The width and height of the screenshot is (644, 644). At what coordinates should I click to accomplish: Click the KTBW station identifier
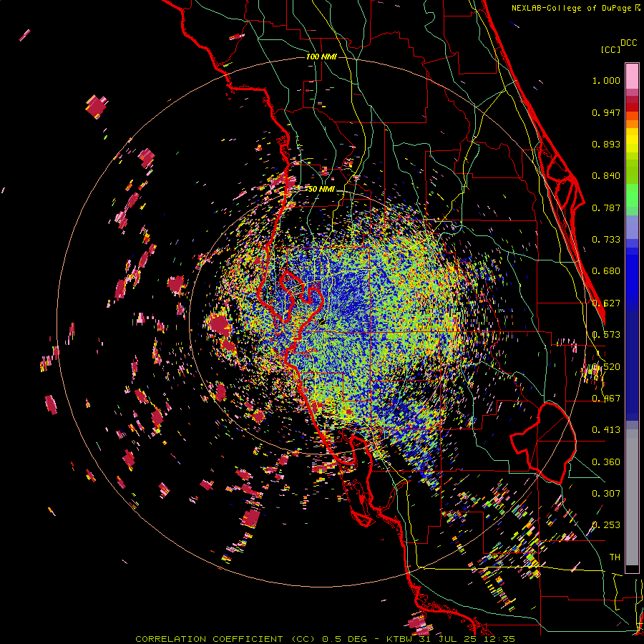click(x=401, y=639)
